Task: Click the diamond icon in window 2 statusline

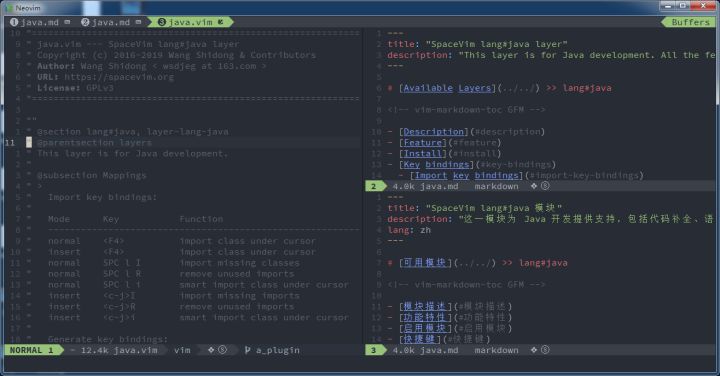Action: click(x=534, y=186)
